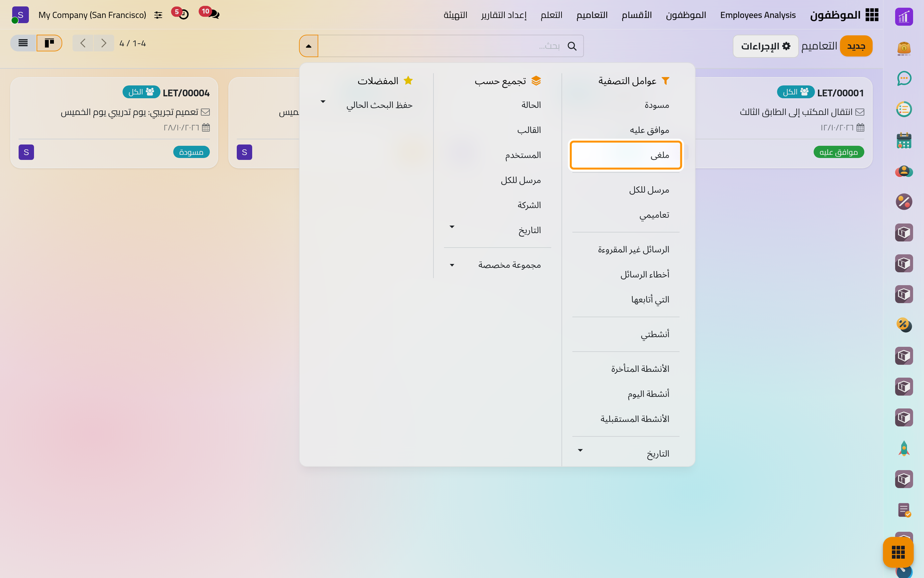Open Employees Analysis menu
This screenshot has width=924, height=578.
(757, 15)
